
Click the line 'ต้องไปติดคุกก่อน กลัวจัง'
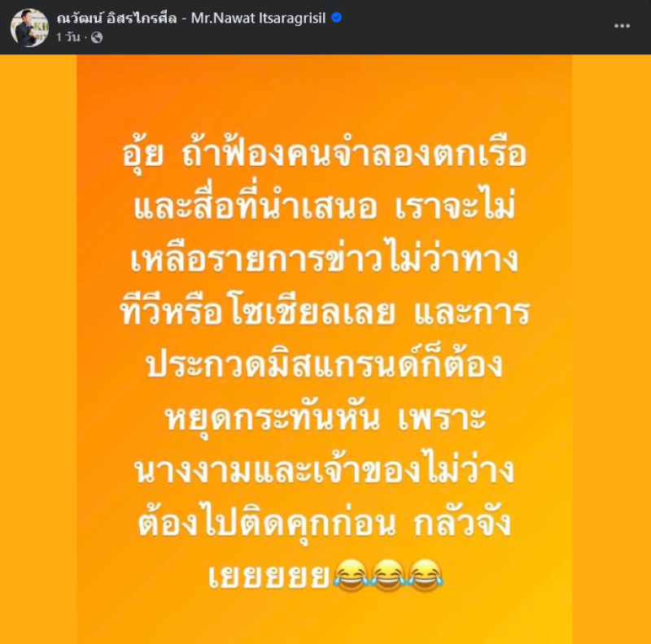tap(325, 522)
